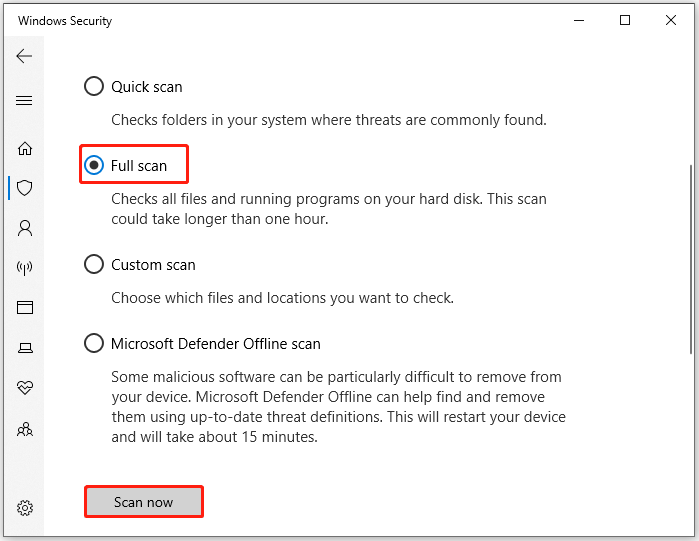Select Microsoft Defender Offline scan option
This screenshot has height=541, width=699.
click(94, 344)
